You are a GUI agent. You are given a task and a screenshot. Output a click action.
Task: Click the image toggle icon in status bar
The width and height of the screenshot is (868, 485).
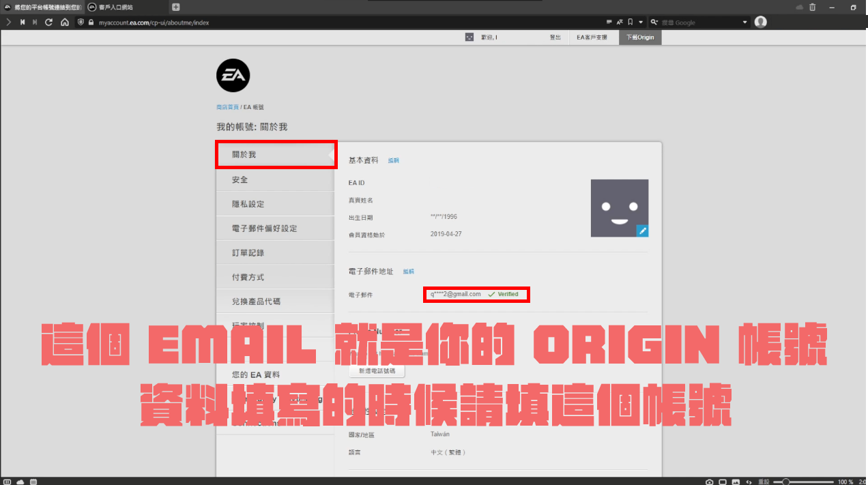736,482
